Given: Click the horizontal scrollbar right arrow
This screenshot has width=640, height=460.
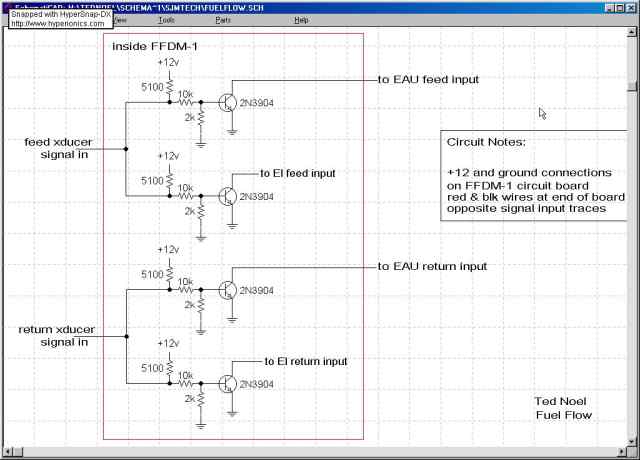Looking at the screenshot, I should tap(619, 451).
